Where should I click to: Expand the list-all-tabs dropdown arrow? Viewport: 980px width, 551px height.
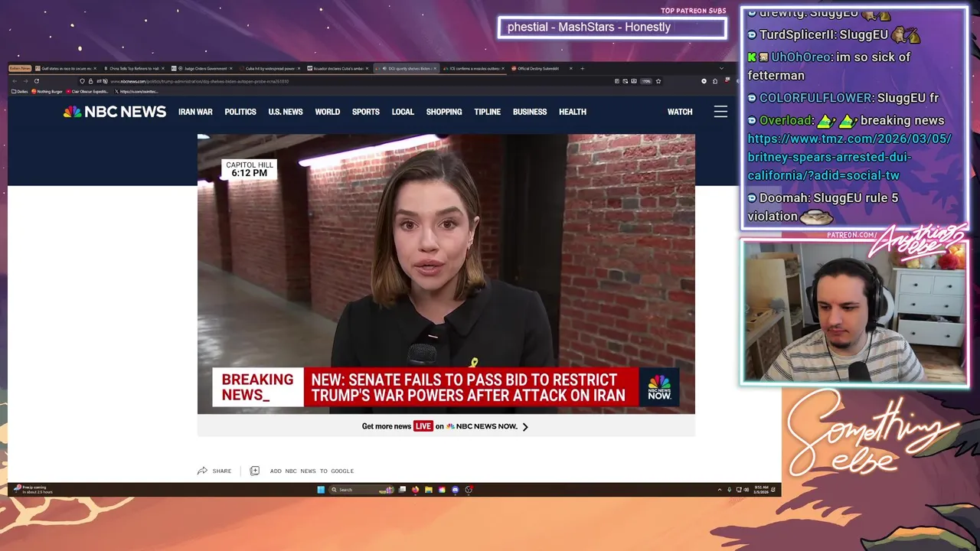pos(720,68)
